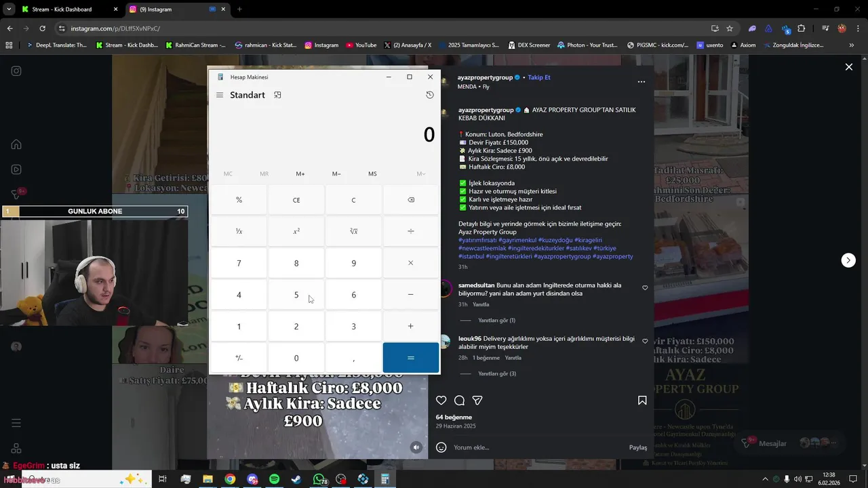The height and width of the screenshot is (488, 868).
Task: Like leouk96's comment heart
Action: [x=645, y=342]
